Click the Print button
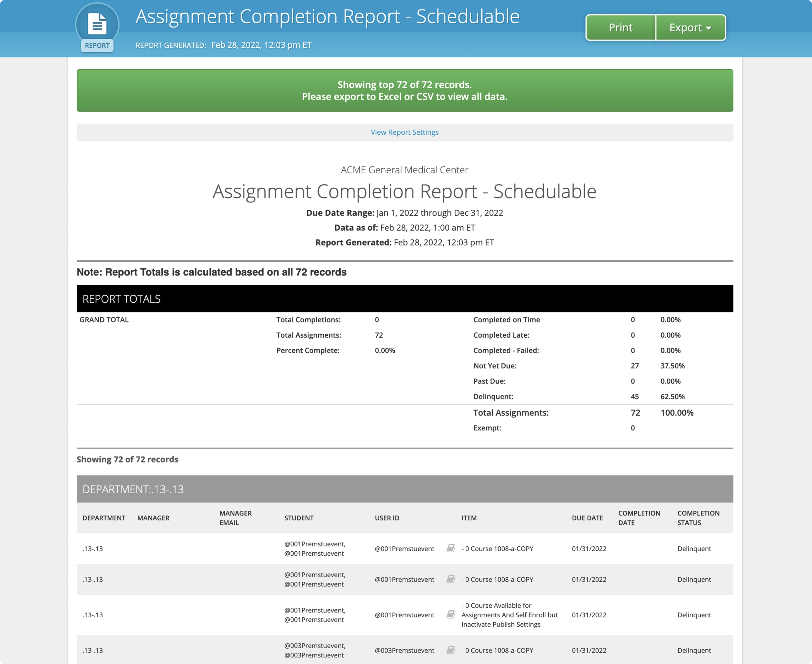This screenshot has height=664, width=812. click(620, 27)
